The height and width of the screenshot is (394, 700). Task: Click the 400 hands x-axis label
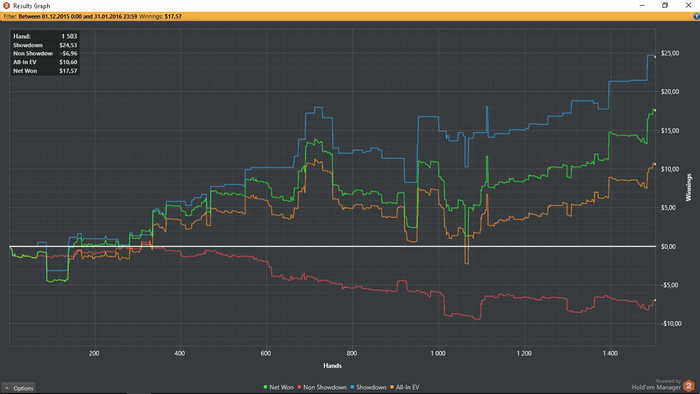coord(179,353)
